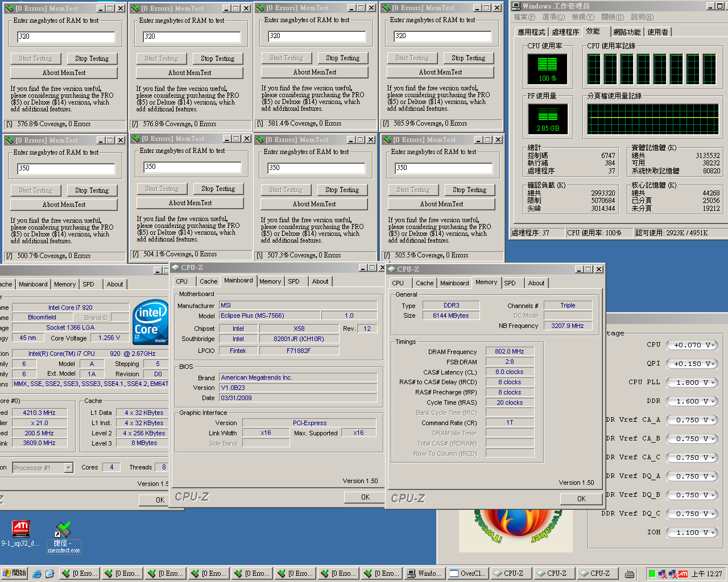
Task: Click the Eclipse Plus (MS-7566) model field
Action: [x=270, y=316]
